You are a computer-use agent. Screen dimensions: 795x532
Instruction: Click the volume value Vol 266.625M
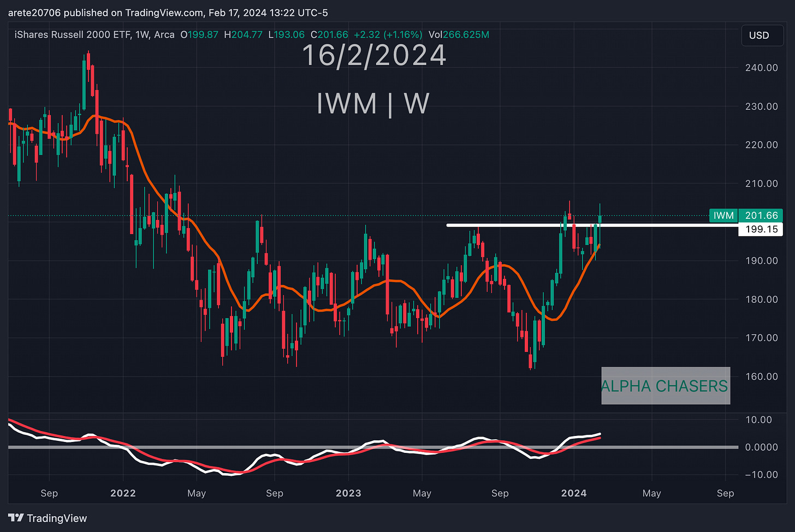click(459, 35)
